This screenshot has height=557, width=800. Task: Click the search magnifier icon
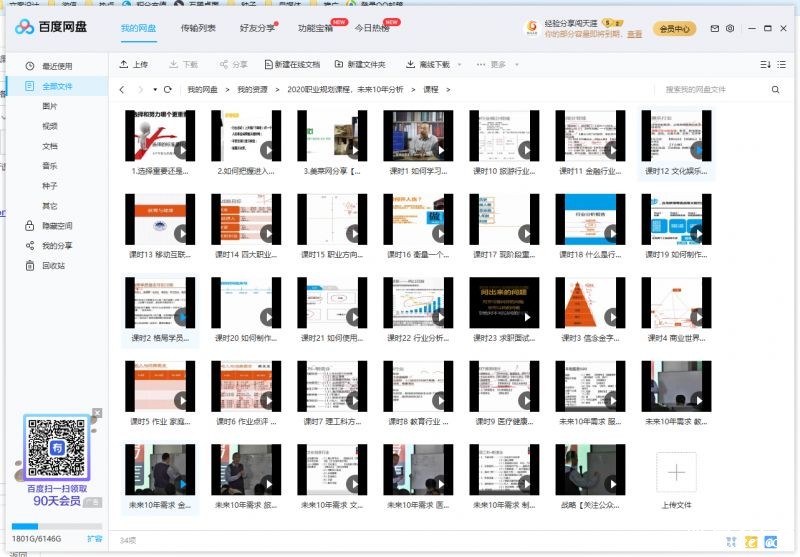[x=776, y=90]
